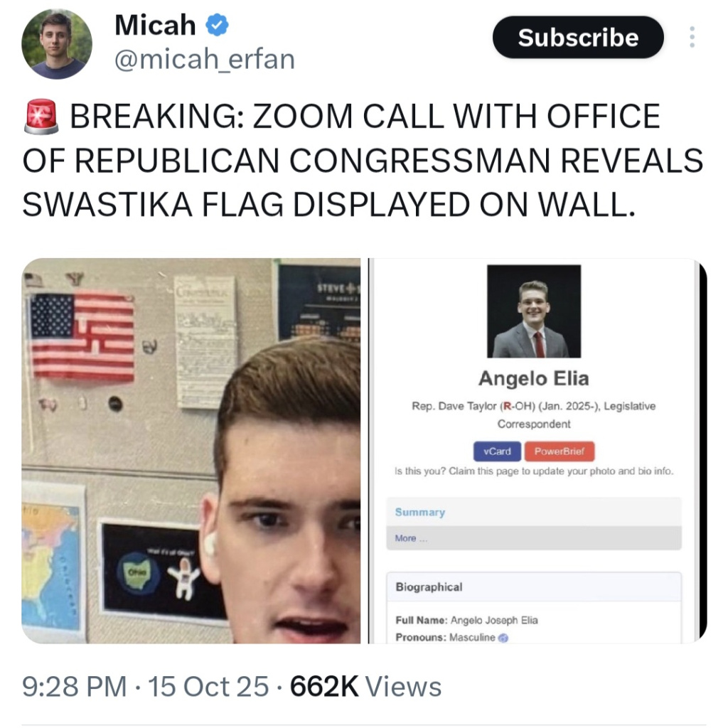Open the @micah_erfan handle link
This screenshot has width=728, height=728.
[x=205, y=60]
